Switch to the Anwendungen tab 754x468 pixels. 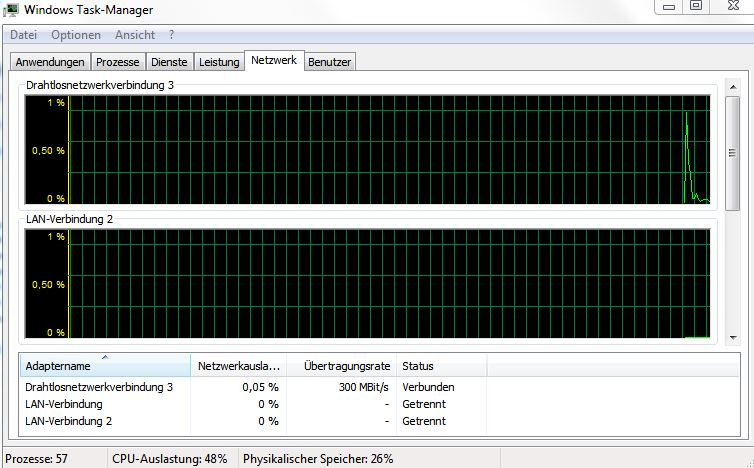pos(50,62)
